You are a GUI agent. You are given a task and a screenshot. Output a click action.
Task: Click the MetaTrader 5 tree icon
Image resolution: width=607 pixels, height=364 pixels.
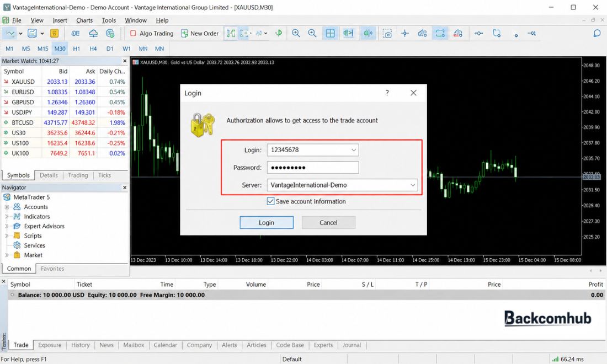[x=7, y=197]
